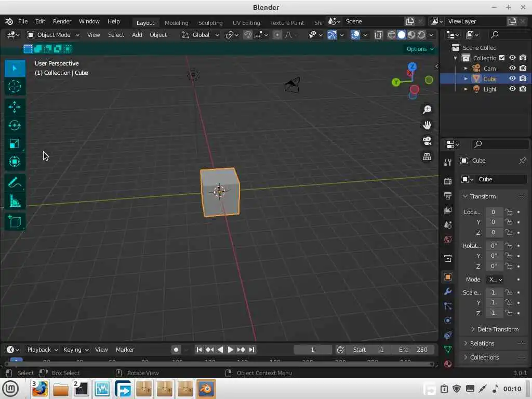Open the Physics properties tab

(448, 321)
